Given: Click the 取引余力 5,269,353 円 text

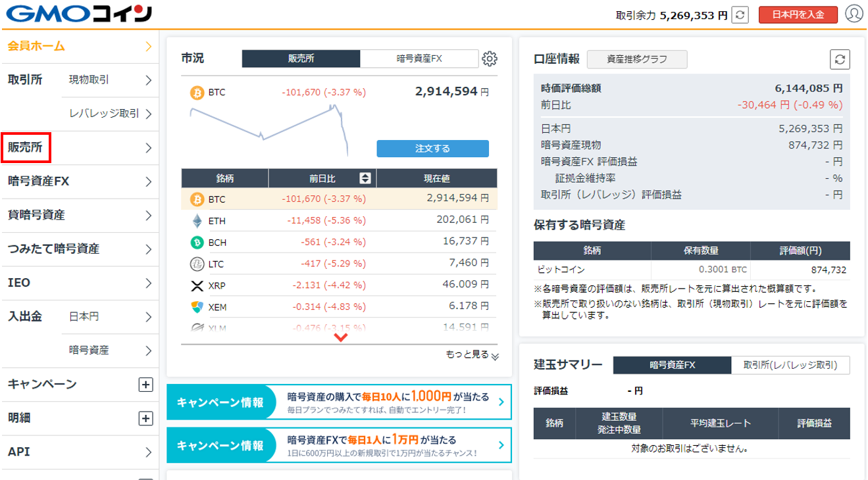Looking at the screenshot, I should [x=672, y=15].
